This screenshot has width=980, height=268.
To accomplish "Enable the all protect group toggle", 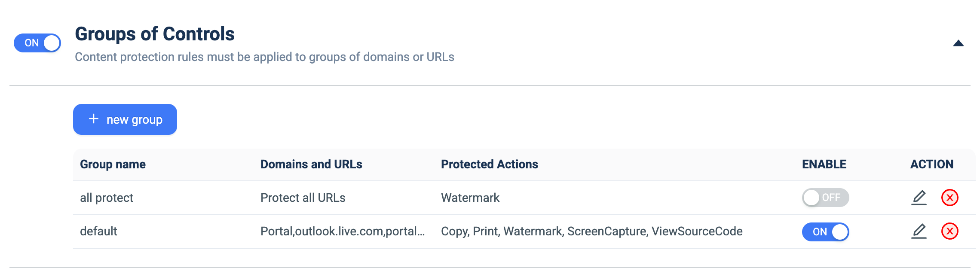I will click(825, 198).
